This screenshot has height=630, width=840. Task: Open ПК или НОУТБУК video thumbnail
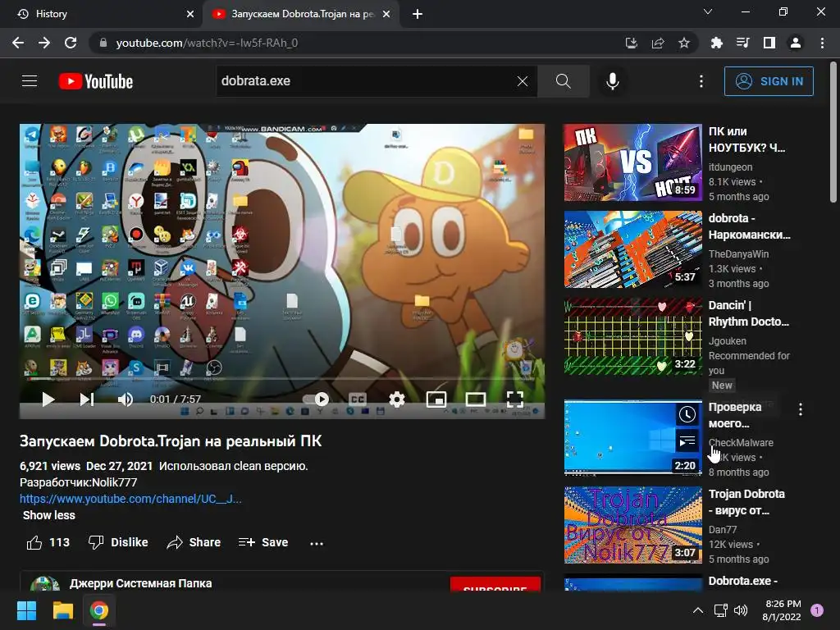coord(632,162)
